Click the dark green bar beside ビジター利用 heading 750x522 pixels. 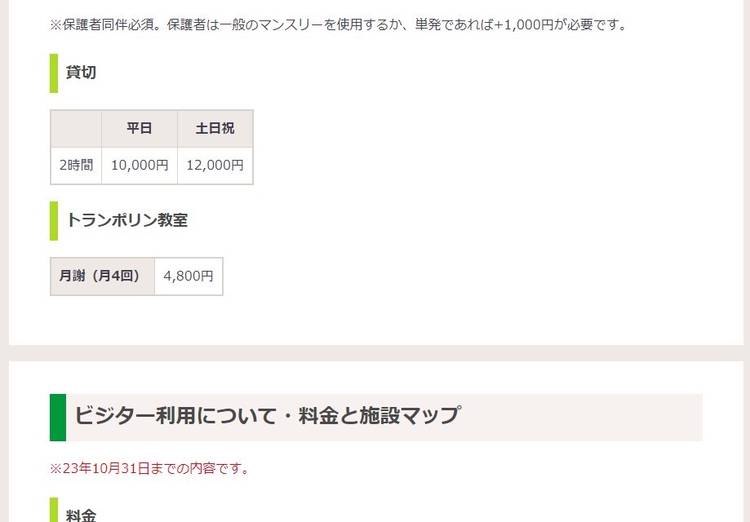(57, 416)
